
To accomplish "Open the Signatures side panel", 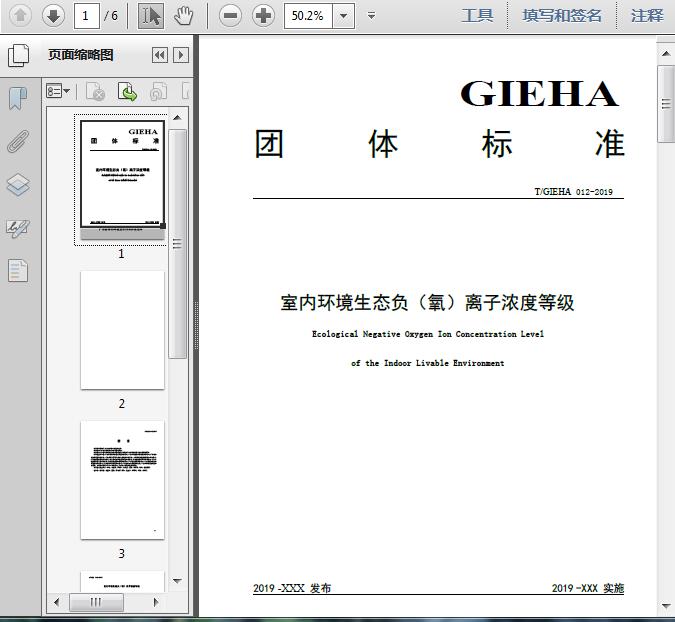I will click(x=18, y=229).
